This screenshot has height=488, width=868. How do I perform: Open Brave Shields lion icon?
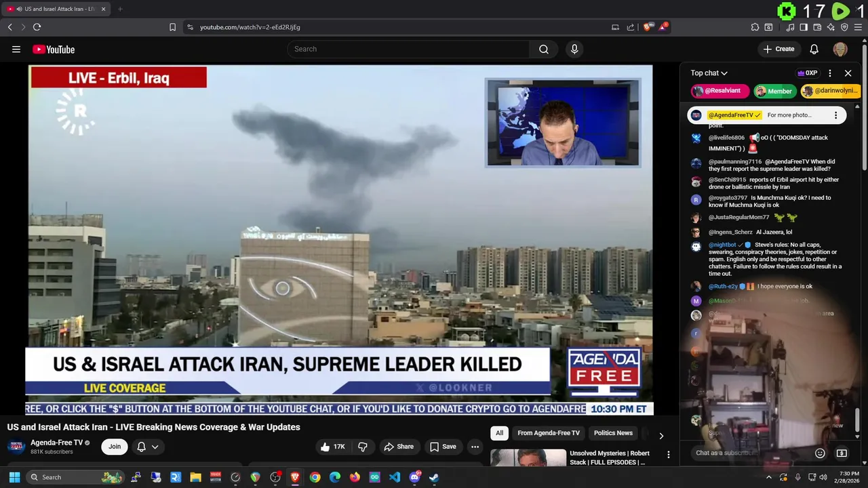(648, 27)
